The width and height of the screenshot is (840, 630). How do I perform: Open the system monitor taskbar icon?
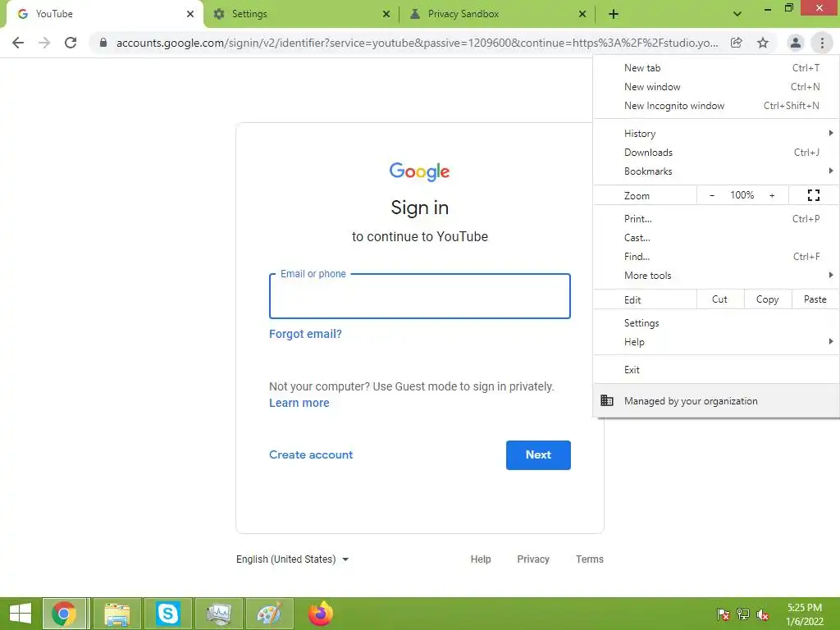tap(218, 614)
